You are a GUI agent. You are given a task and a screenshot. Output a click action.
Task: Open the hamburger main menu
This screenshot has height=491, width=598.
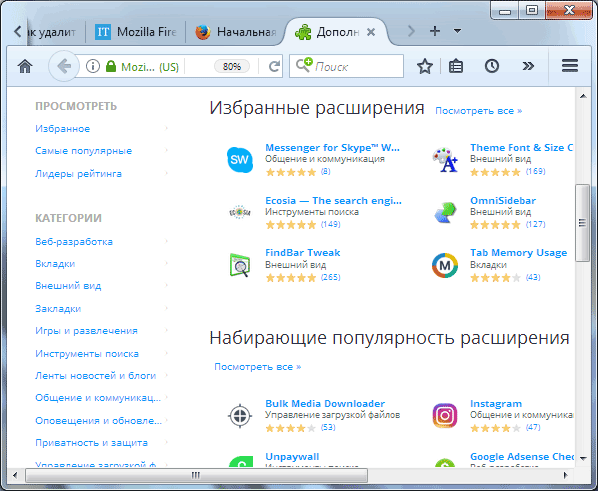pos(570,66)
